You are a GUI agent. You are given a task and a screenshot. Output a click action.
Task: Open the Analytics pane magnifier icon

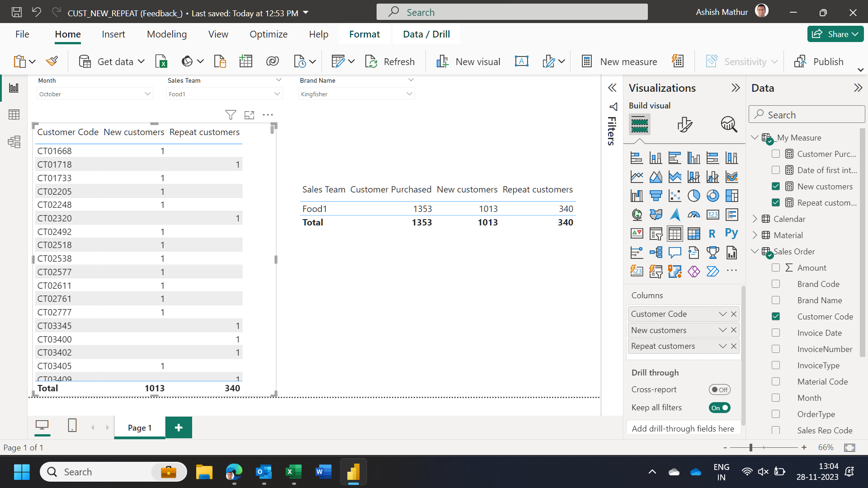coord(729,124)
